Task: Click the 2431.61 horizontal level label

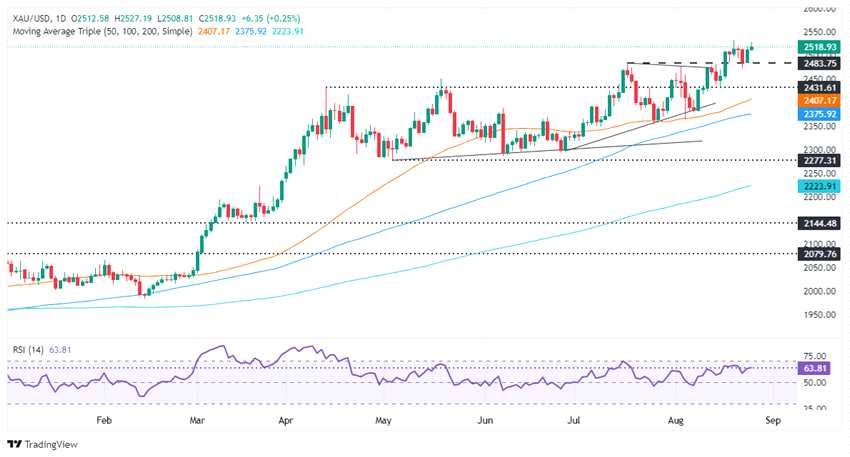Action: 818,88
